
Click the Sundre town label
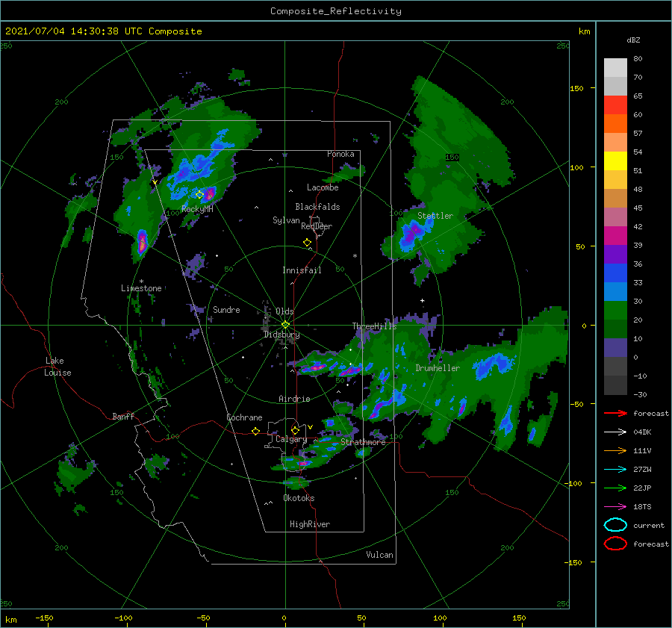[226, 309]
